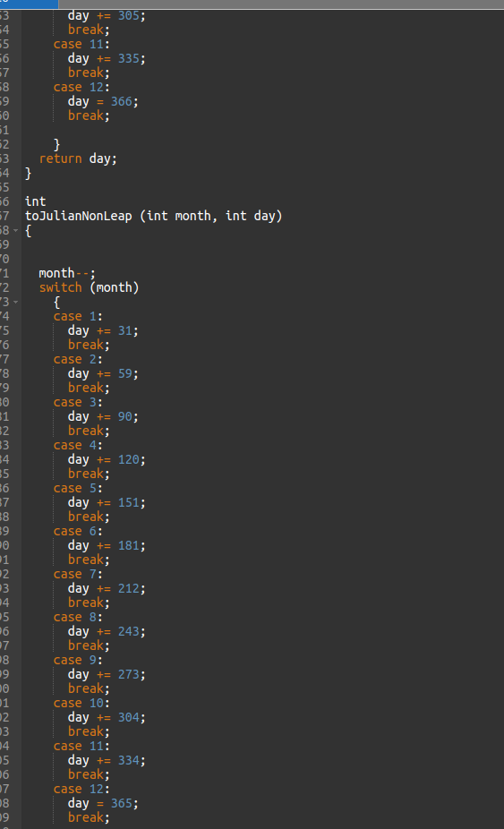Screen dimensions: 504x829
Task: Click the line 'day += 305;'
Action: click(107, 15)
